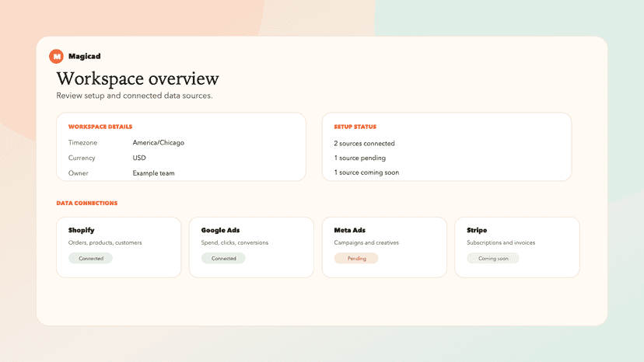Click 'Subscriptions and invoices' description

501,242
